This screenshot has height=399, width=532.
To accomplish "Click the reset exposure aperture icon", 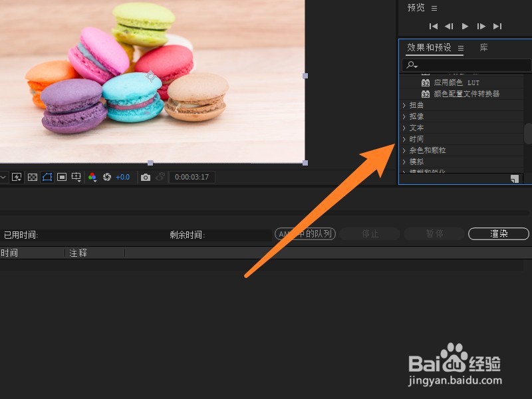I will point(107,177).
